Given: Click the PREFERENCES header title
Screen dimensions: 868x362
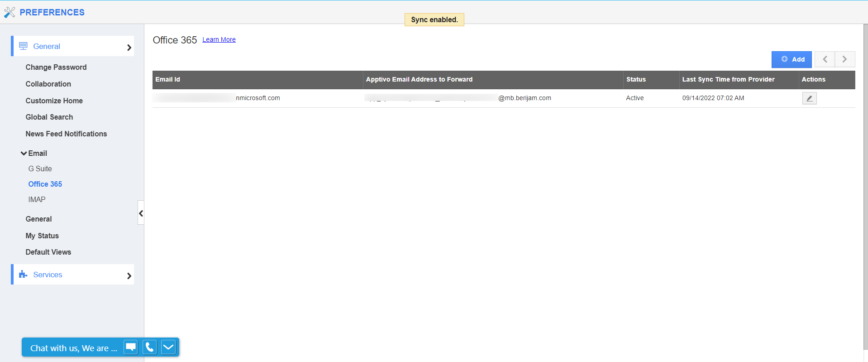Looking at the screenshot, I should 52,12.
